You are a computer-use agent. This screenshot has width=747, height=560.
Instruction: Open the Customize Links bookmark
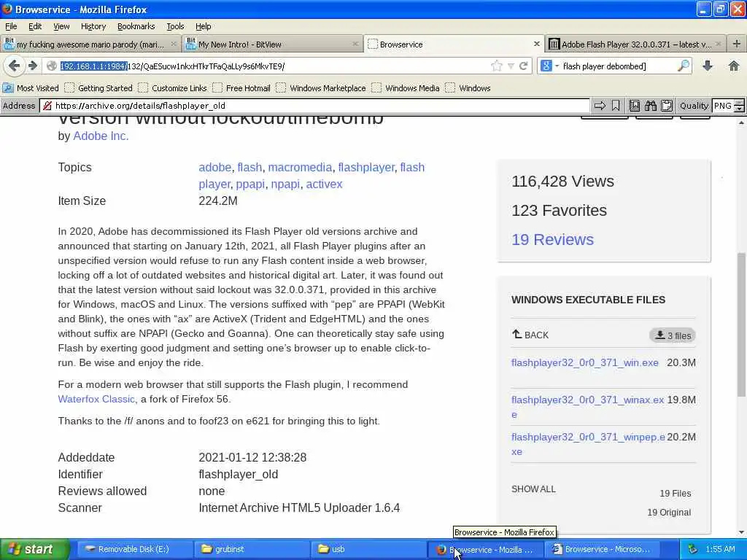[x=172, y=88]
